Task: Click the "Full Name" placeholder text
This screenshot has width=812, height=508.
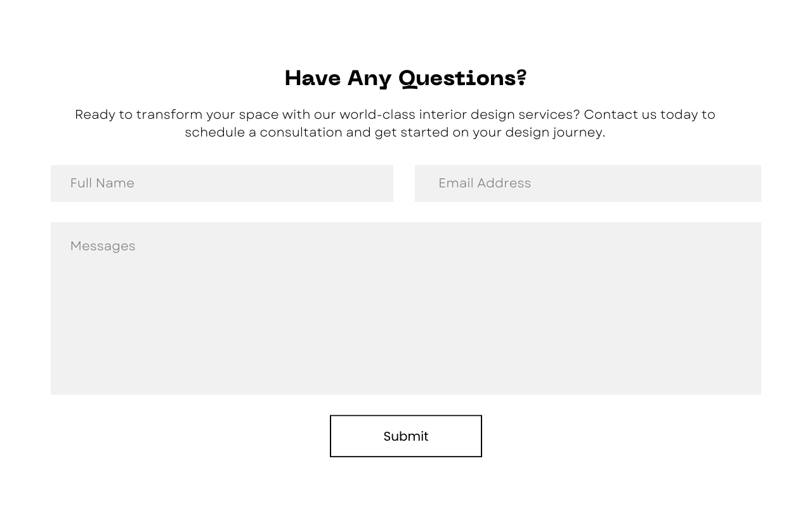Action: 102,184
